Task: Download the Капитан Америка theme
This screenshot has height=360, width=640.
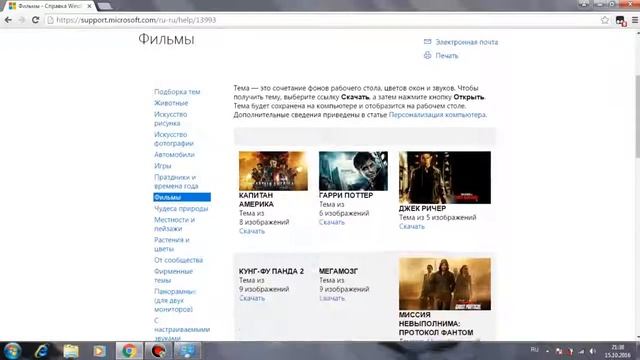Action: 252,231
